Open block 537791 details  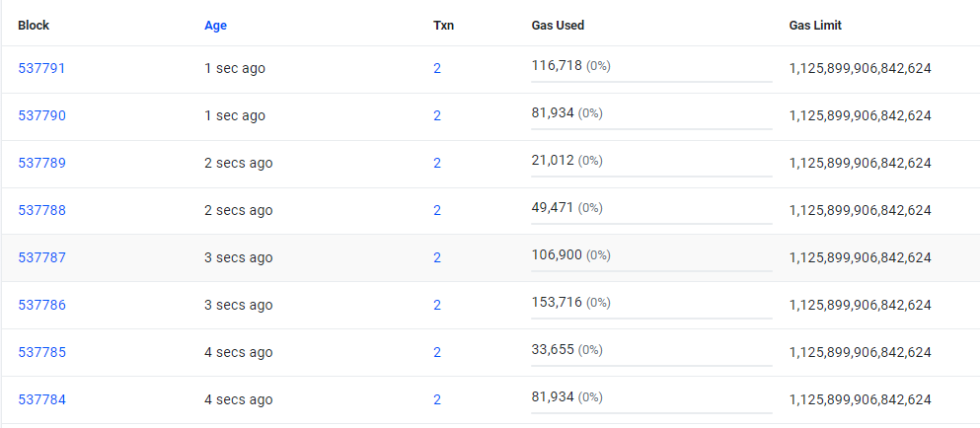coord(41,68)
